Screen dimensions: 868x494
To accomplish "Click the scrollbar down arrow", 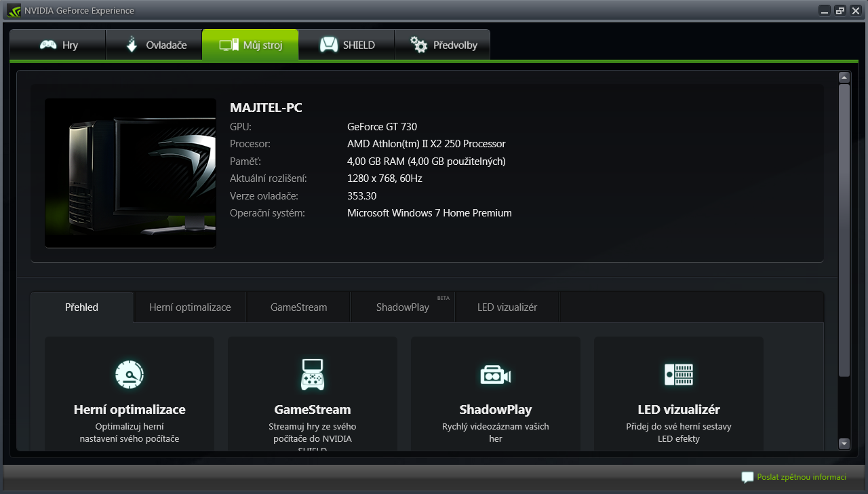I will coord(844,444).
